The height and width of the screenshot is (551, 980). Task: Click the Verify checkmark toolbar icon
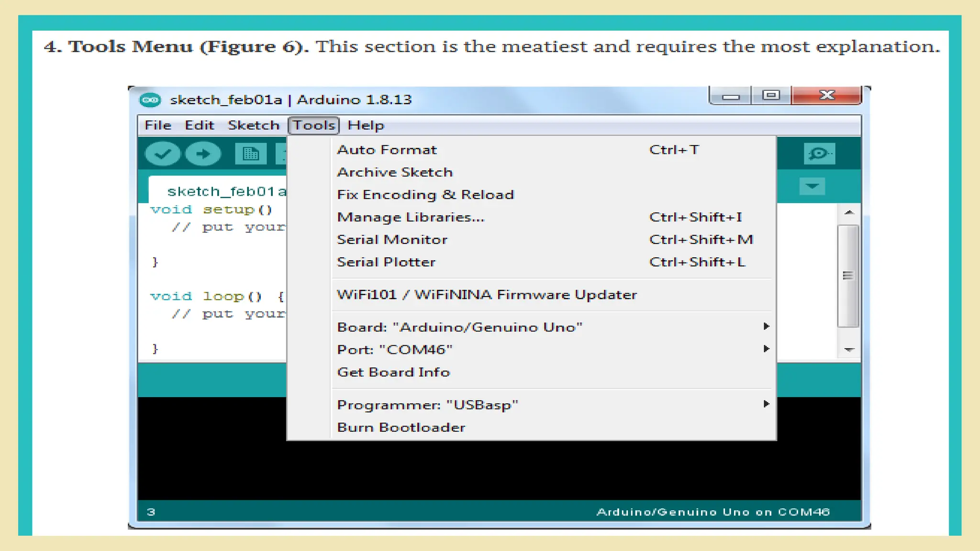(163, 154)
